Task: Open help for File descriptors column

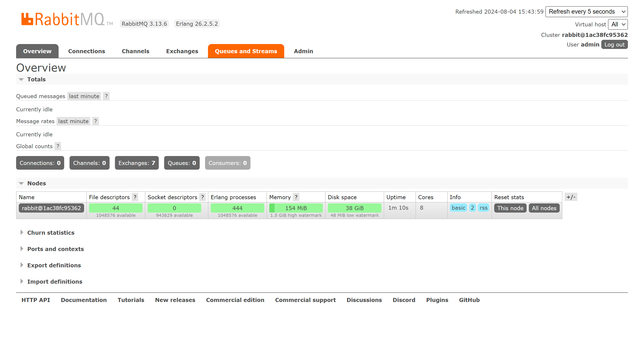Action: click(135, 197)
